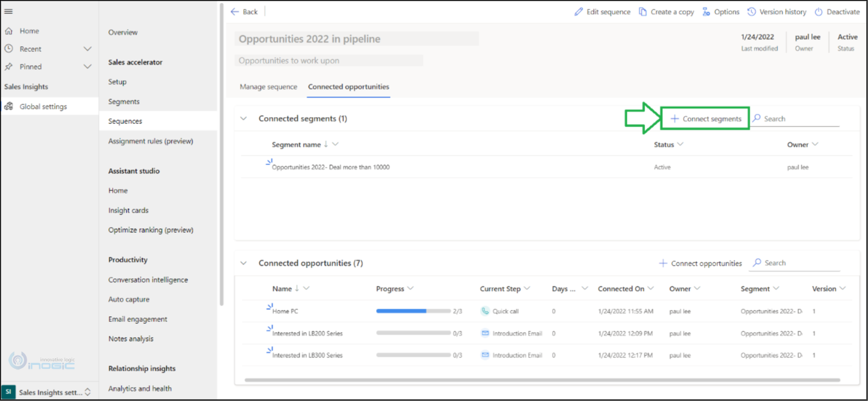Image resolution: width=868 pixels, height=401 pixels.
Task: Collapse the Connected segments section
Action: point(244,118)
